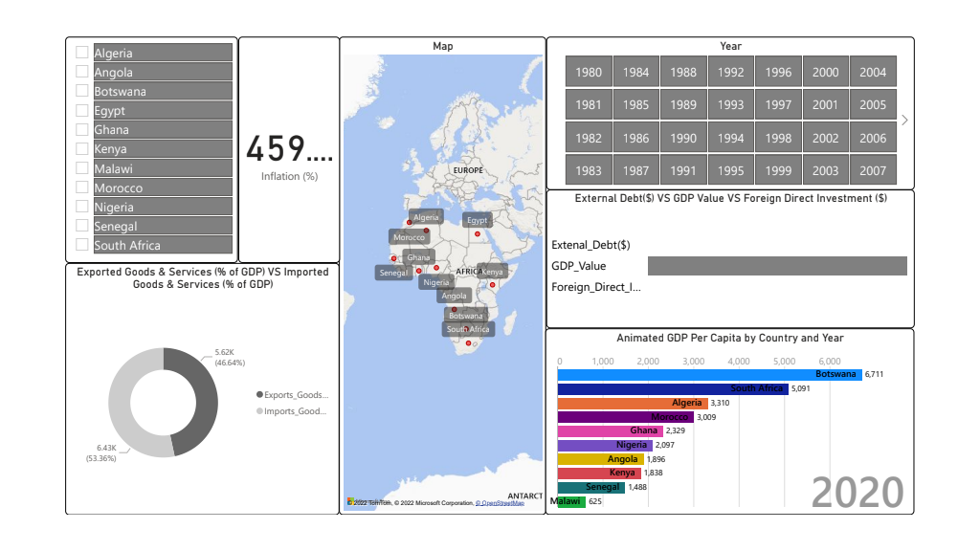980x551 pixels.
Task: Tick the Nigeria country checkbox
Action: tap(82, 207)
